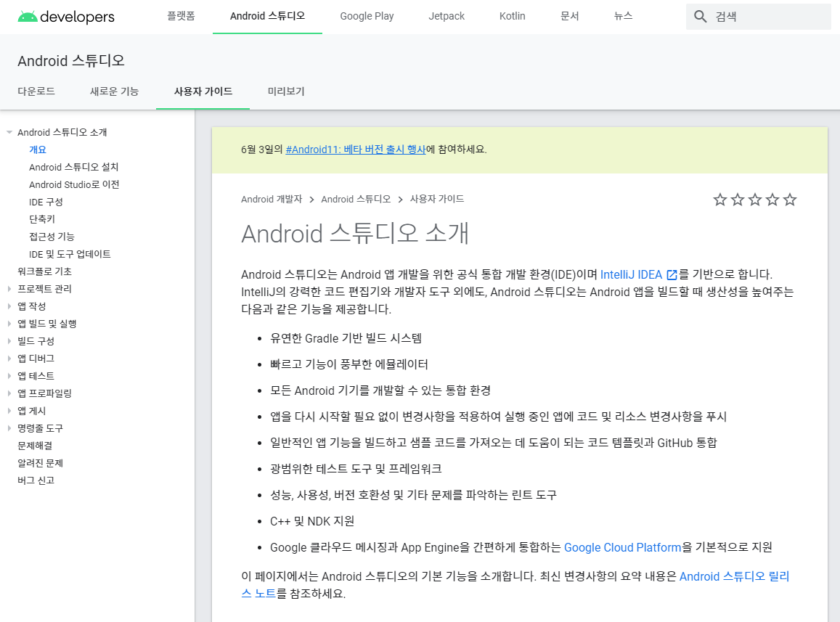Viewport: 840px width, 622px height.
Task: Select the Android 스튜디오 top tab
Action: (x=267, y=16)
